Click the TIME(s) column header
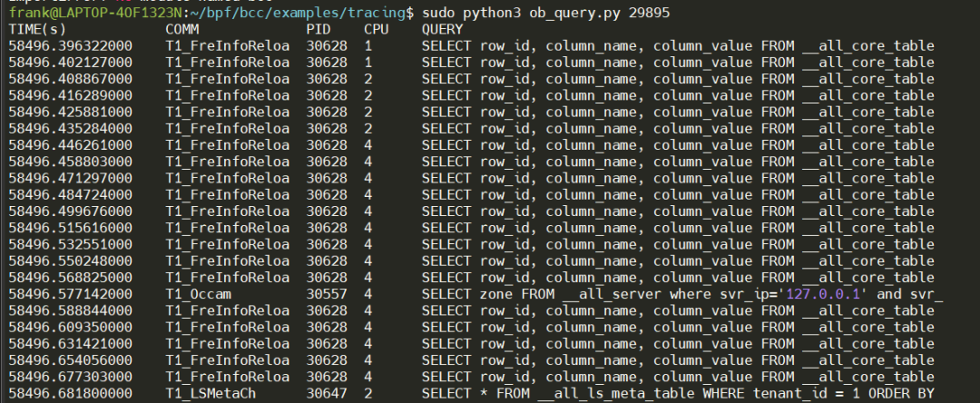The image size is (980, 403). [37, 29]
